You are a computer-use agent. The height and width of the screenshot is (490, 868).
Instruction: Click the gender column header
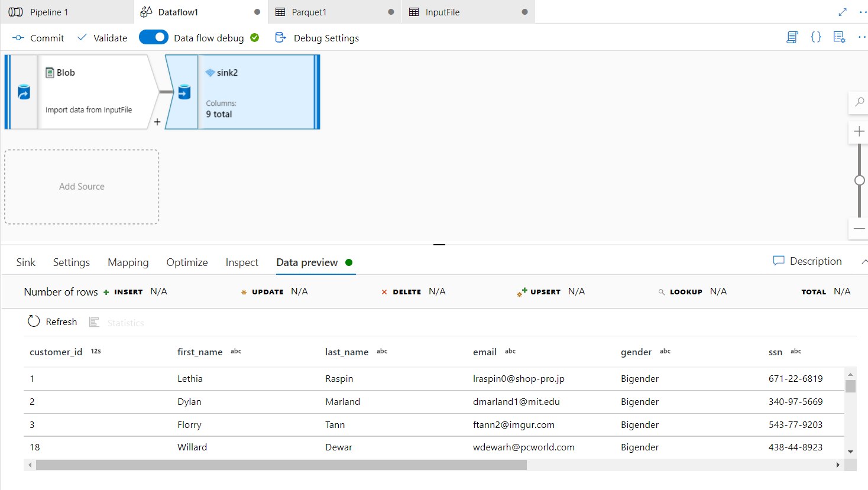pyautogui.click(x=636, y=352)
